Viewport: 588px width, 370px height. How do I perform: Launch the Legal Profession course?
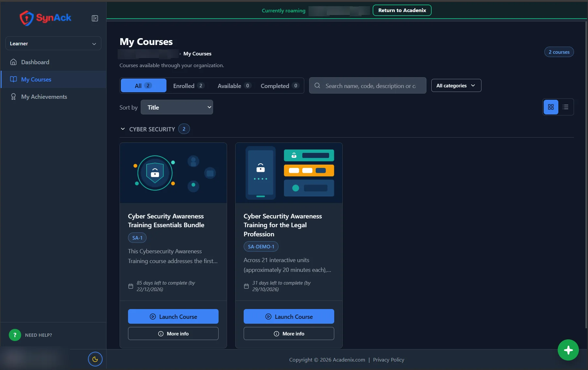point(289,316)
